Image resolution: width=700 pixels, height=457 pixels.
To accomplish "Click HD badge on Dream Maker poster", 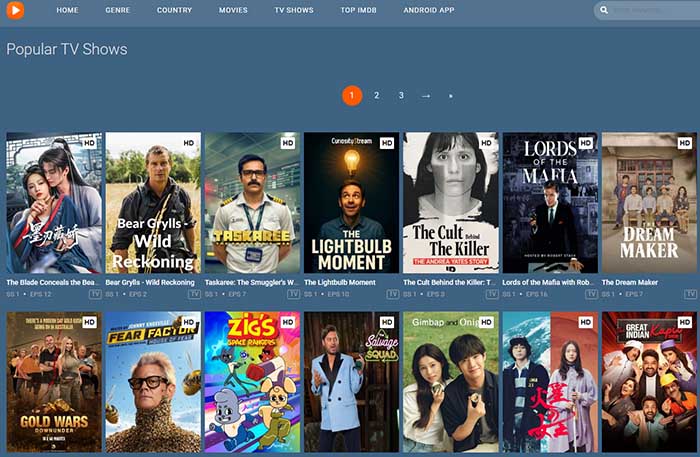I will point(685,143).
